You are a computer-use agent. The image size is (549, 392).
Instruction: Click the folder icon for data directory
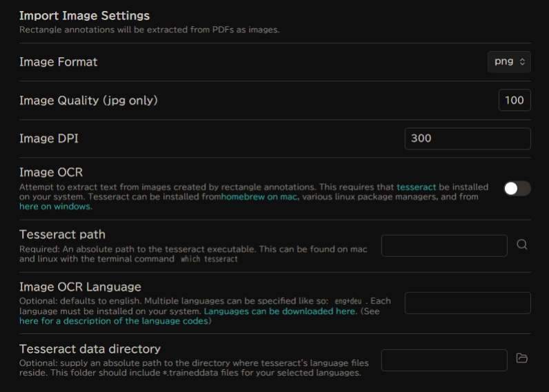pyautogui.click(x=522, y=358)
